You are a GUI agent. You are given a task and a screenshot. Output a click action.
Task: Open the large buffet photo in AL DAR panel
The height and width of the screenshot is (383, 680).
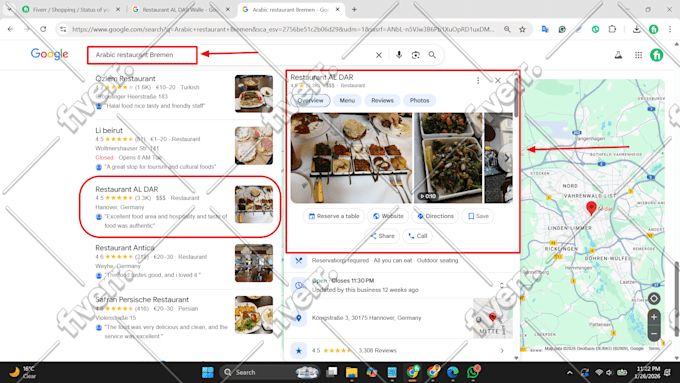pos(351,158)
